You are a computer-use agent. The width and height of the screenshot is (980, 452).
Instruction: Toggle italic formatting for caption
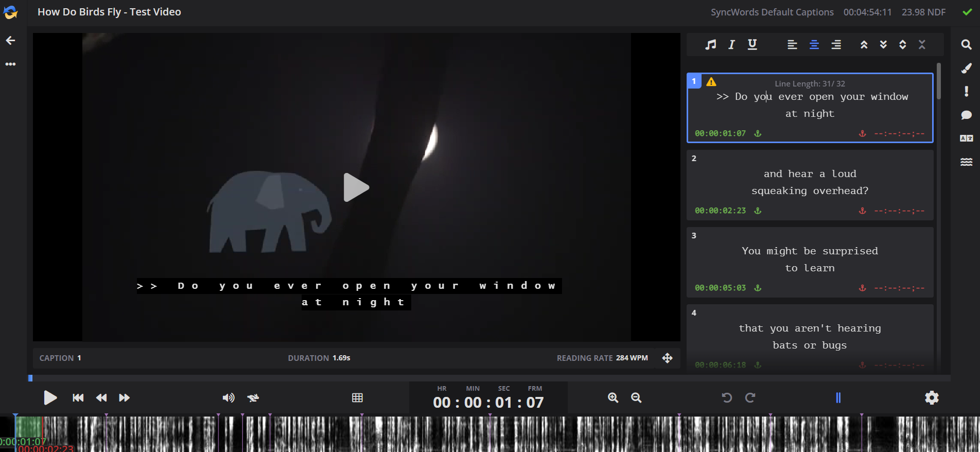coord(731,45)
